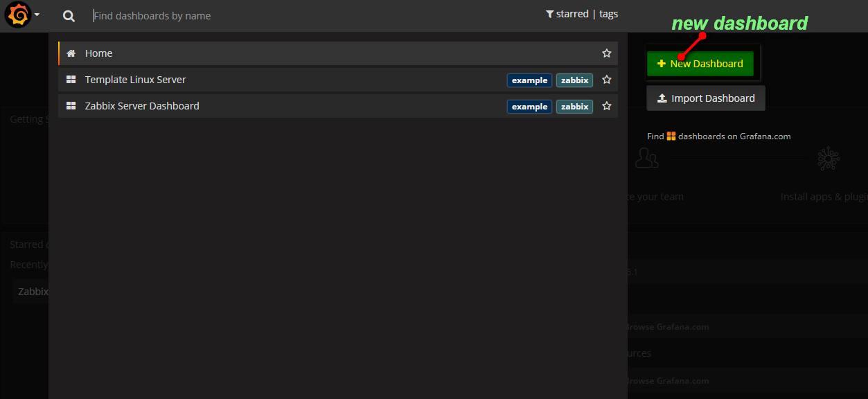The image size is (868, 399).
Task: Open the Home dashboard row
Action: tap(338, 53)
